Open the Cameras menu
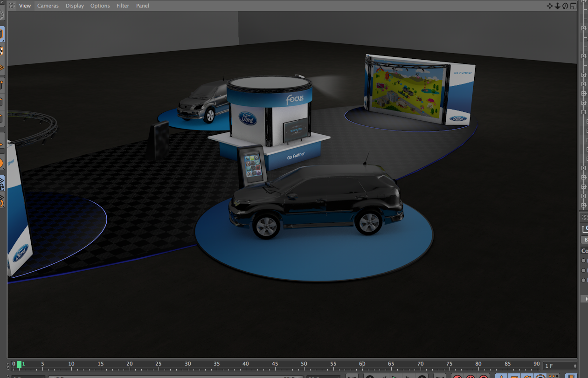 click(x=48, y=6)
